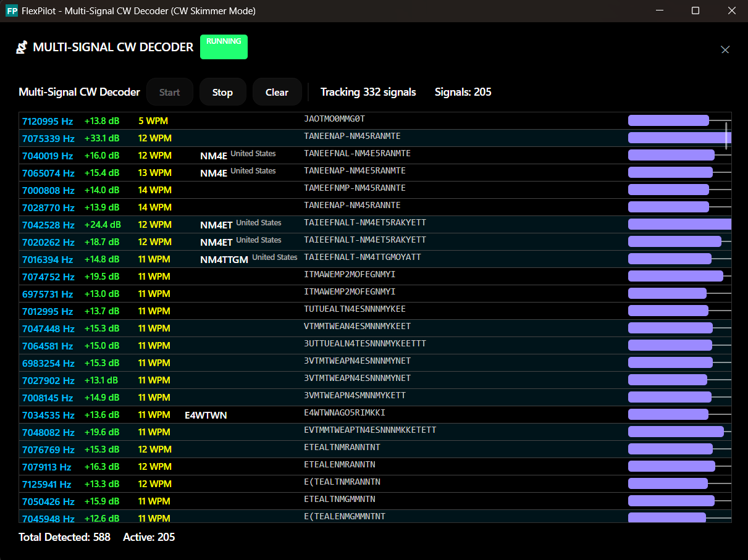The width and height of the screenshot is (748, 560).
Task: Click the FlexPilot FP logo in title bar
Action: [x=12, y=11]
